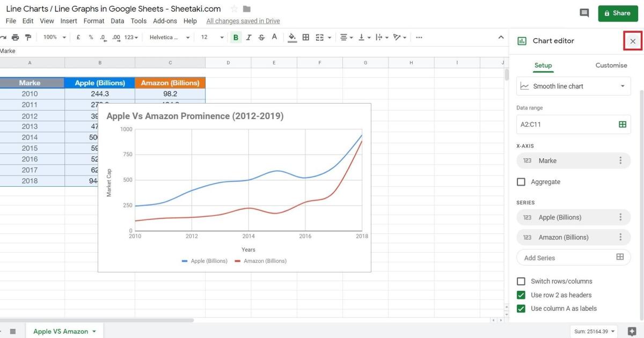
Task: Uncheck Use column A as labels
Action: (x=521, y=308)
